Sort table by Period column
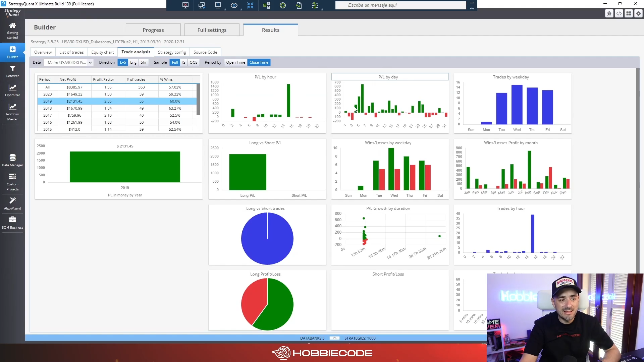 47,79
